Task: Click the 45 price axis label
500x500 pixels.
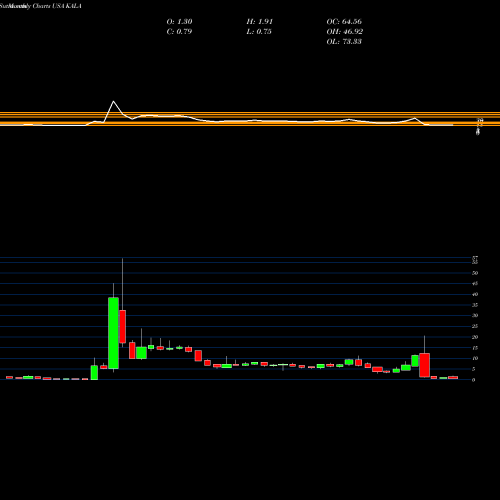Action: (x=475, y=284)
